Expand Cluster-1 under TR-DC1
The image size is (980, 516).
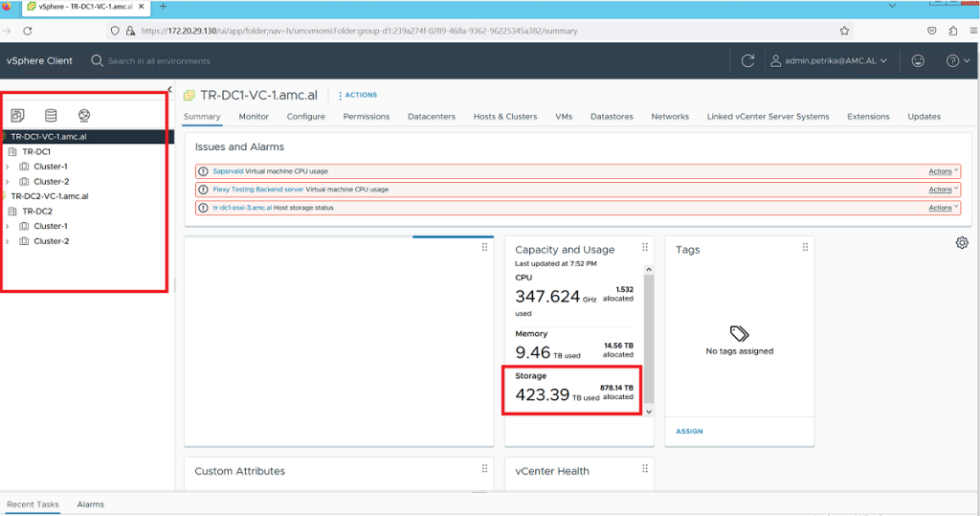8,167
